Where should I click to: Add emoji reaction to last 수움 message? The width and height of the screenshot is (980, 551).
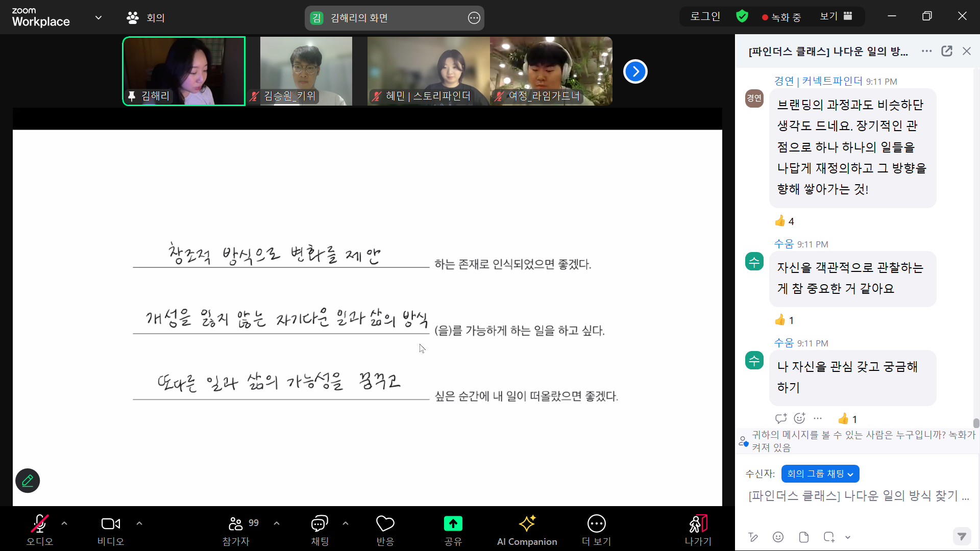click(x=799, y=418)
